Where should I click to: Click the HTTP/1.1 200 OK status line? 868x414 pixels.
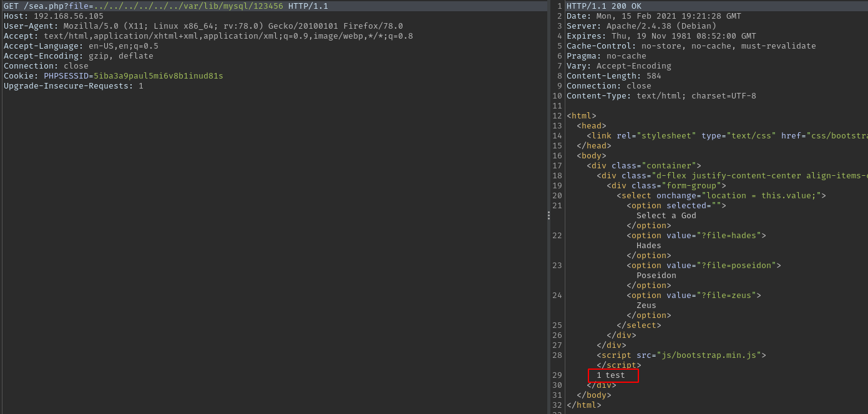point(604,6)
